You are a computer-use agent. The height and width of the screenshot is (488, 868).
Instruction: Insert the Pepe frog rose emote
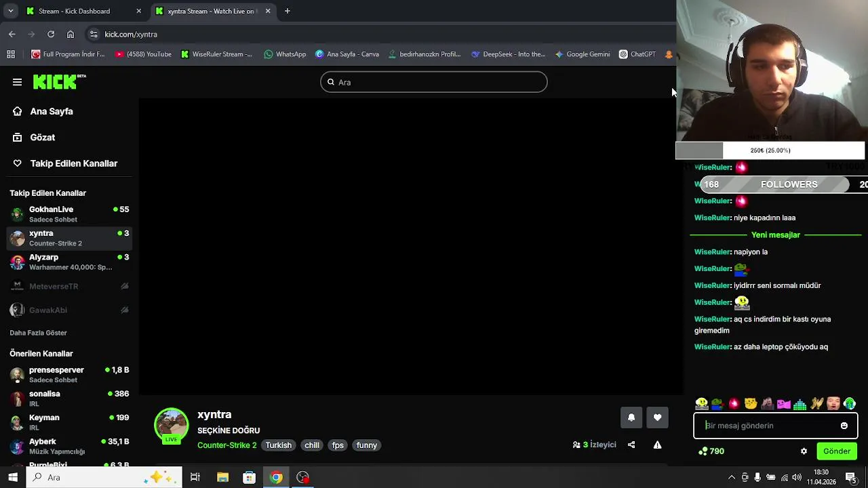coord(717,404)
